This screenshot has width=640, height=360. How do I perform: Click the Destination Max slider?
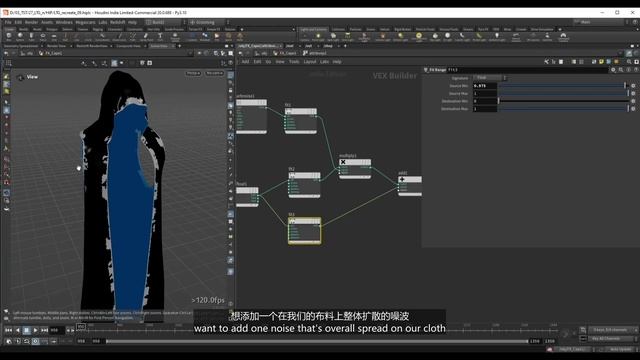pyautogui.click(x=563, y=109)
